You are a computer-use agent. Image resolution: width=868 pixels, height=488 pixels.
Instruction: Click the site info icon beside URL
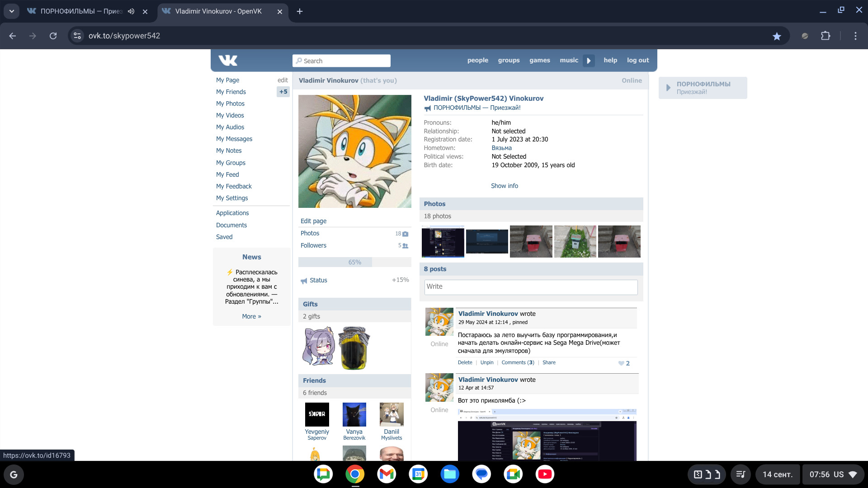77,36
